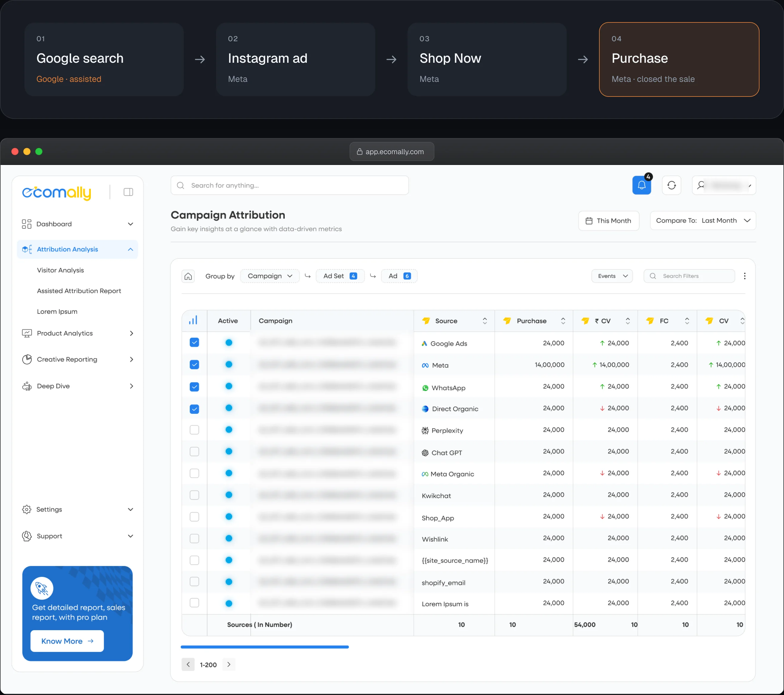Image resolution: width=784 pixels, height=695 pixels.
Task: Open Visitor Analysis in sidebar
Action: click(60, 270)
